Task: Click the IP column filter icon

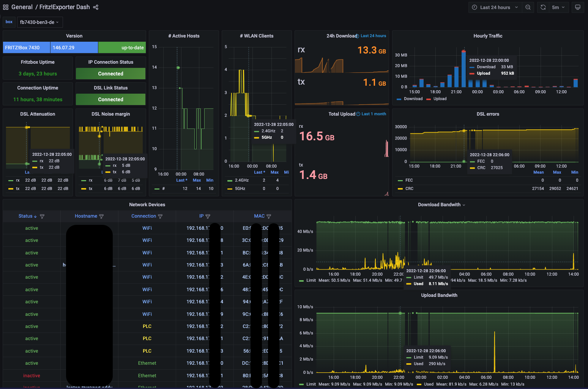Action: coord(208,216)
